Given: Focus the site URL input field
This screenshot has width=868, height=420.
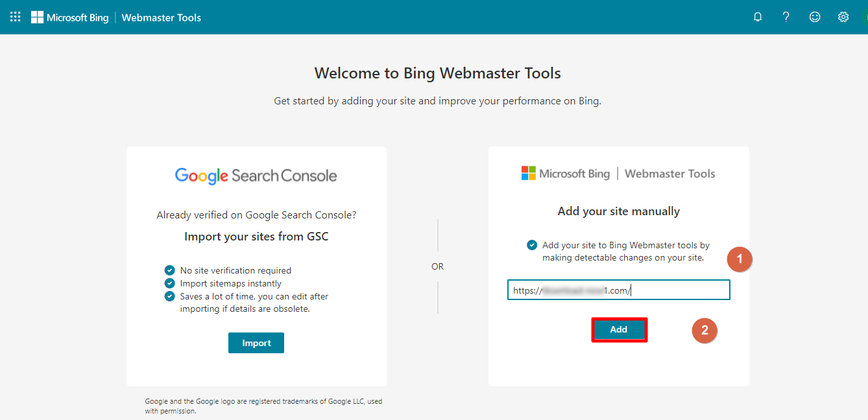Looking at the screenshot, I should (619, 290).
